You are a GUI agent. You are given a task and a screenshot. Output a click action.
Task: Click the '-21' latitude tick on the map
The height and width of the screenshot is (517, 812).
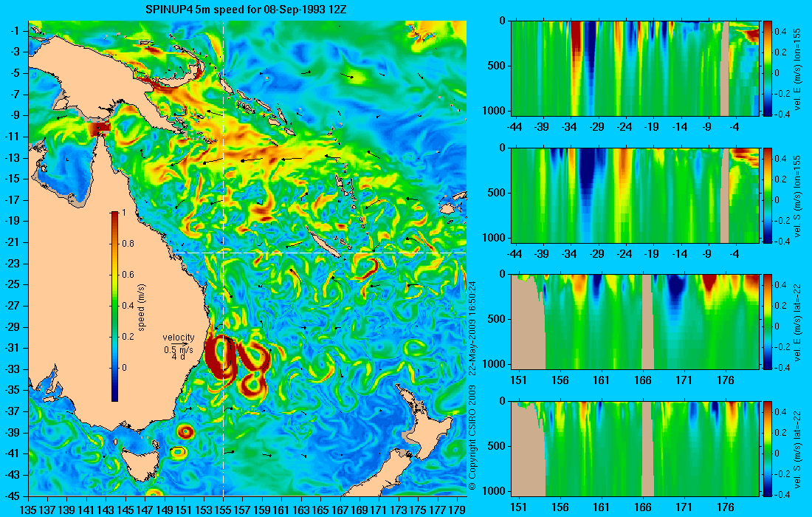(13, 242)
